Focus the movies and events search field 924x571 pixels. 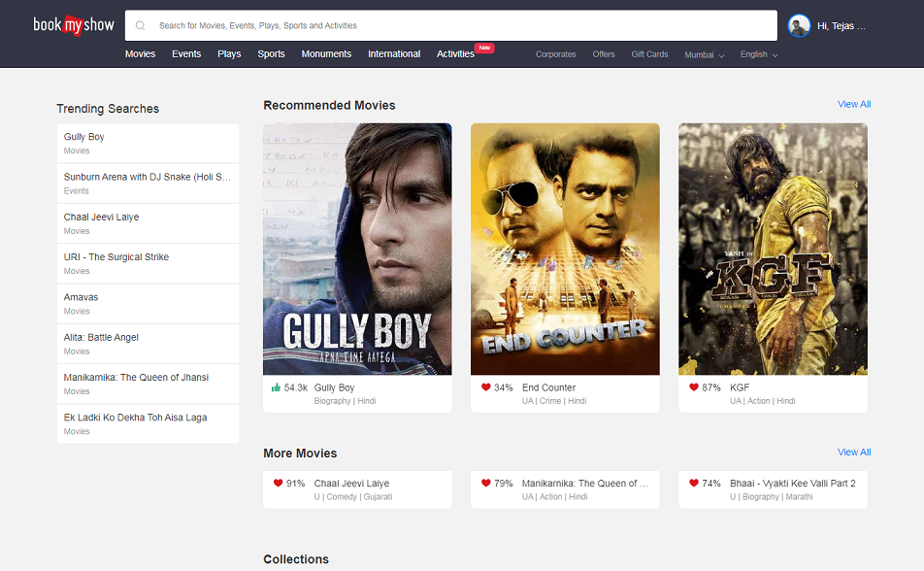point(456,26)
